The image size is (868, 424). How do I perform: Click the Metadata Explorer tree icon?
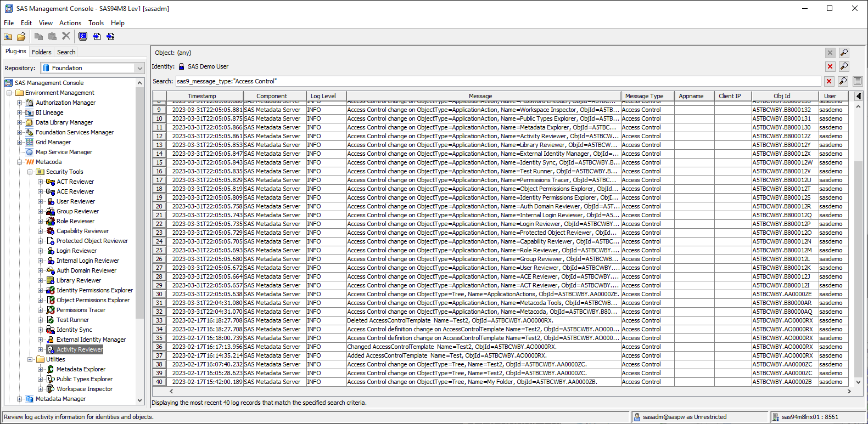tap(51, 369)
